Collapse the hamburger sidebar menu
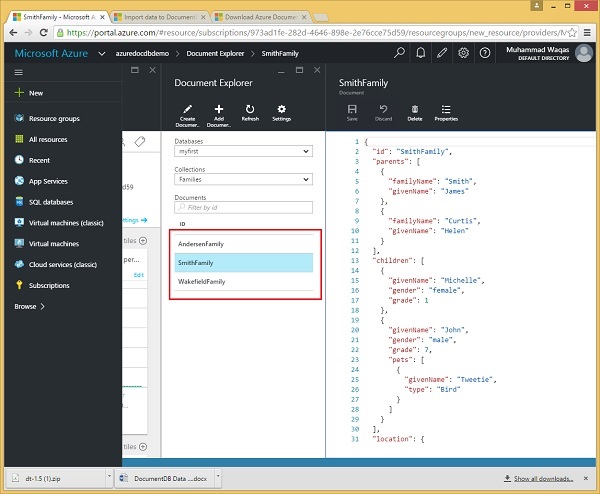 pos(19,73)
